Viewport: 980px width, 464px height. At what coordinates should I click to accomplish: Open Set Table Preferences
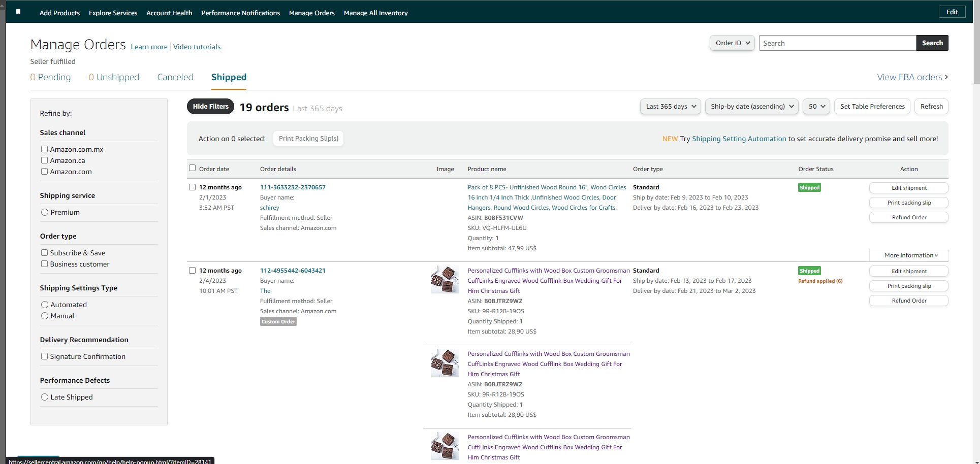click(x=872, y=107)
